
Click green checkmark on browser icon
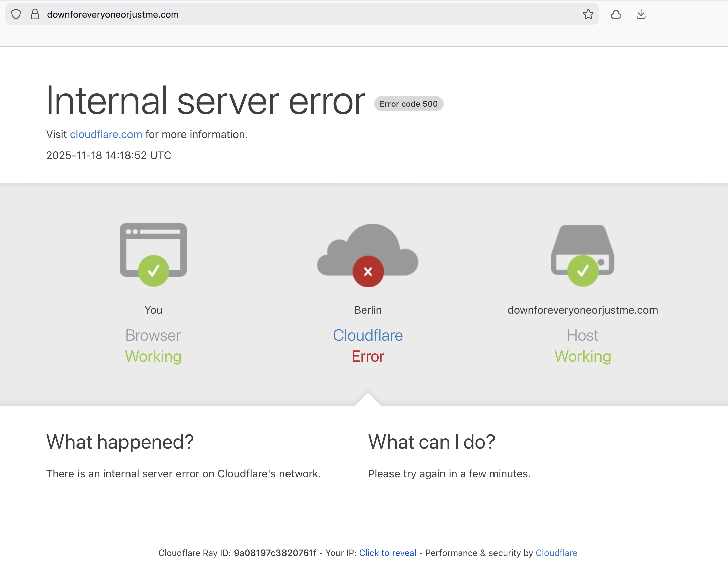coord(153,271)
